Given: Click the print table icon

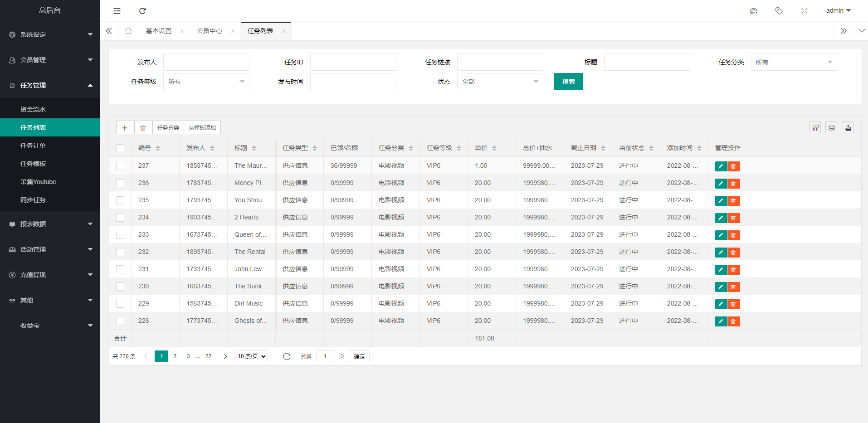Looking at the screenshot, I should (x=832, y=128).
